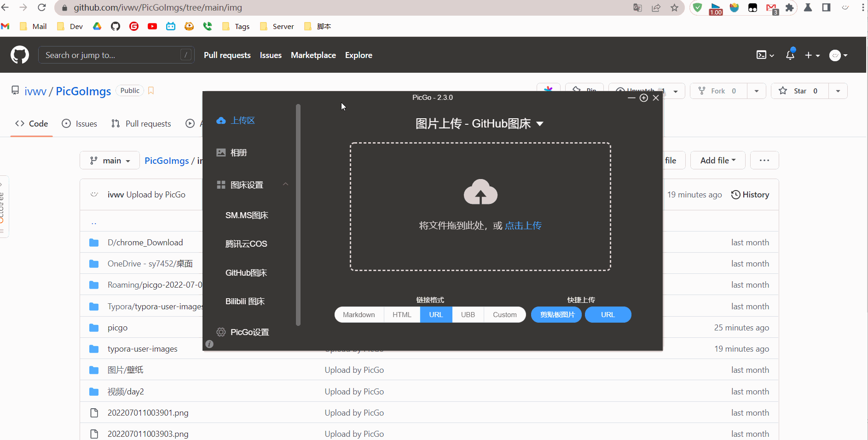Image resolution: width=868 pixels, height=440 pixels.
Task: Open the dropdown arrow next to Fork
Action: pos(757,91)
